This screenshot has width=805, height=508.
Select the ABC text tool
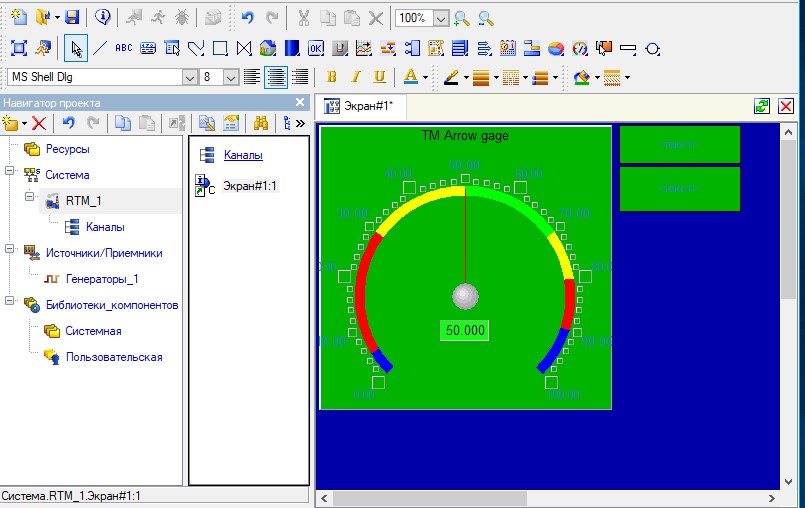[x=124, y=47]
